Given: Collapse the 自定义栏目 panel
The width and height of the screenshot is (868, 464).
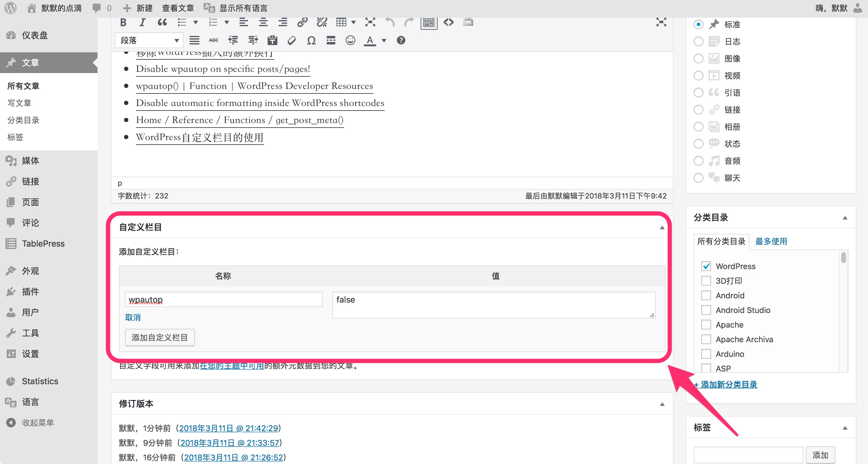Looking at the screenshot, I should pyautogui.click(x=662, y=227).
